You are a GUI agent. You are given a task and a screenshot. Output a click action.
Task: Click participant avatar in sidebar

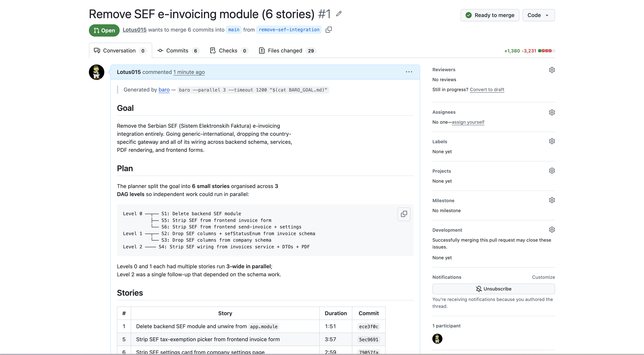(x=437, y=339)
